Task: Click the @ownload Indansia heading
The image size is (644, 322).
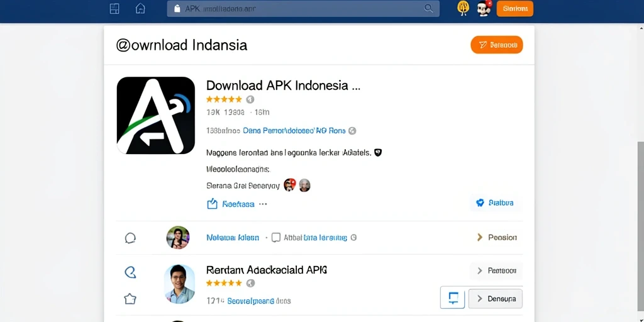Action: click(182, 45)
